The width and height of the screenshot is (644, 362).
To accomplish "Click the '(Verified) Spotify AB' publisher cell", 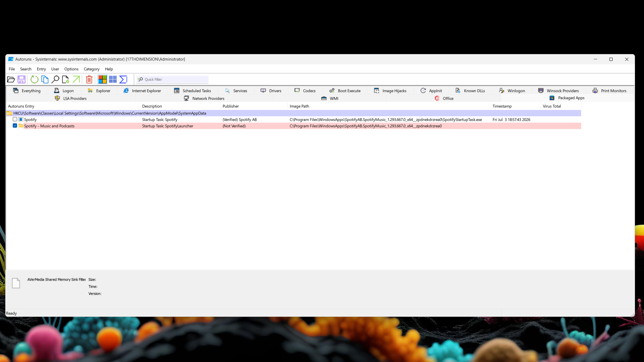I will (x=240, y=120).
